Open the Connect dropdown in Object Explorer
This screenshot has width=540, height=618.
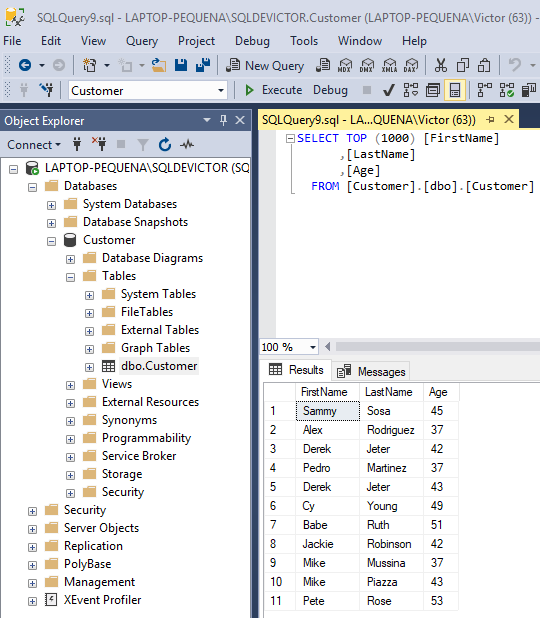pyautogui.click(x=34, y=145)
